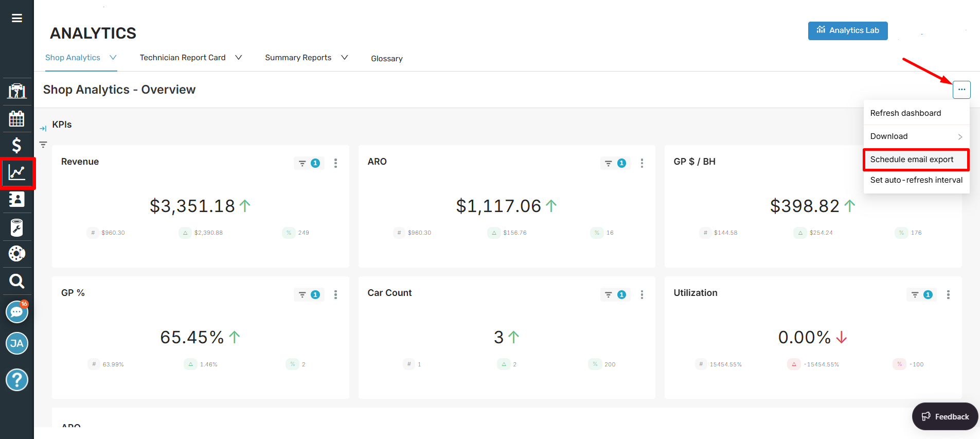Click GP $ / BH value $398.82
Screen dimensions: 980x439
point(805,206)
